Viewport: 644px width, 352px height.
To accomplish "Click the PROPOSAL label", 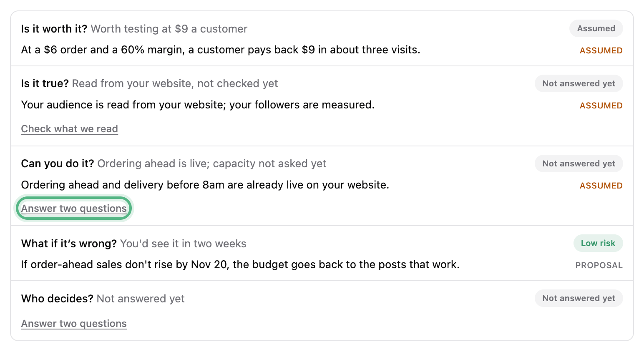I will [x=599, y=265].
